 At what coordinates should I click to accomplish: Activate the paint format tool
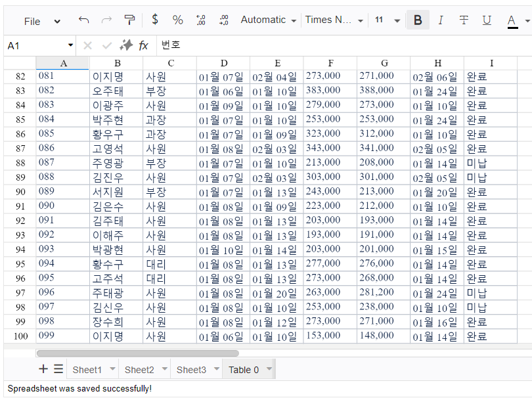129,20
